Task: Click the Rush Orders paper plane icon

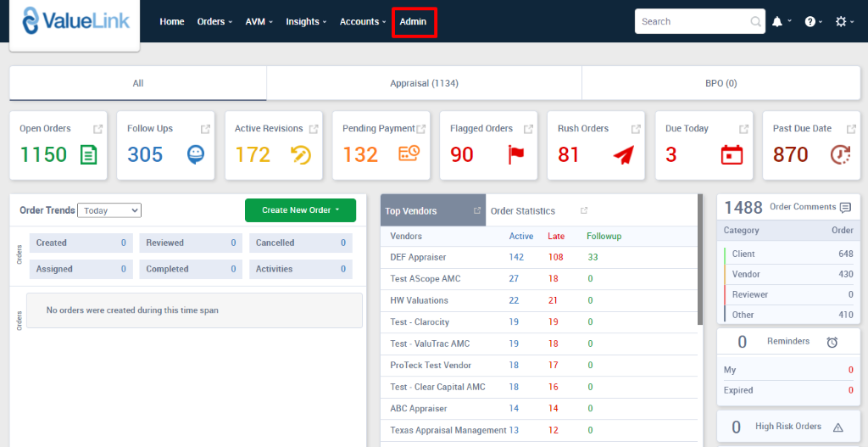Action: tap(623, 154)
